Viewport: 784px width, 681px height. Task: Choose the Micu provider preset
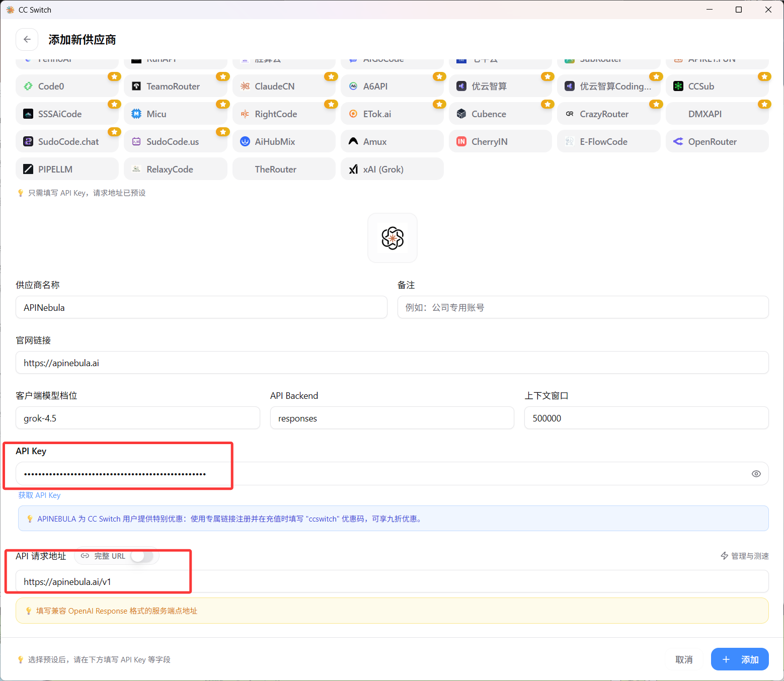click(x=175, y=114)
